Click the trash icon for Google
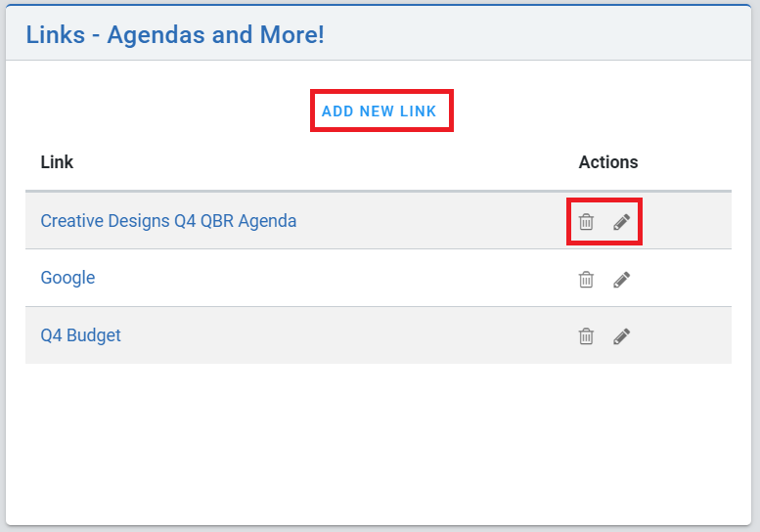 pos(586,279)
